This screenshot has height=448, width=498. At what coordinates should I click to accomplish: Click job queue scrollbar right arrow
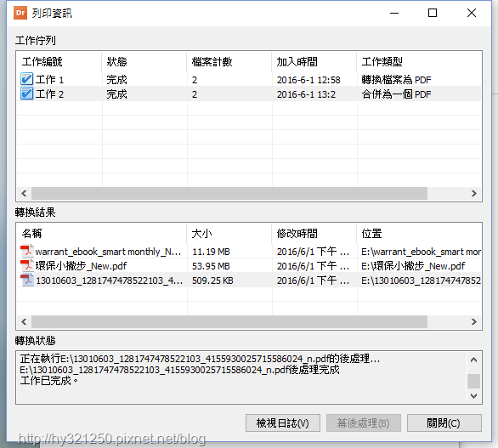474,193
